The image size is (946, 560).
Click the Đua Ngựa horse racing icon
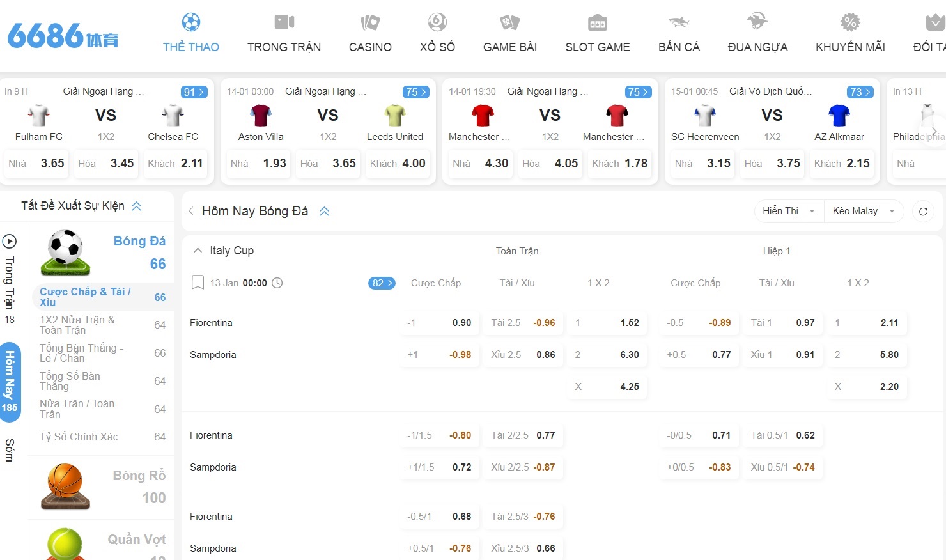coord(757,22)
